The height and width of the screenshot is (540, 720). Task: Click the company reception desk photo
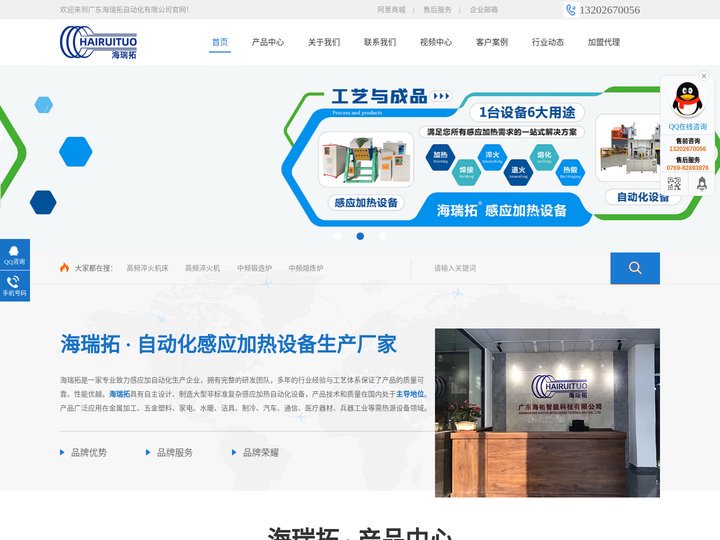pos(547,413)
